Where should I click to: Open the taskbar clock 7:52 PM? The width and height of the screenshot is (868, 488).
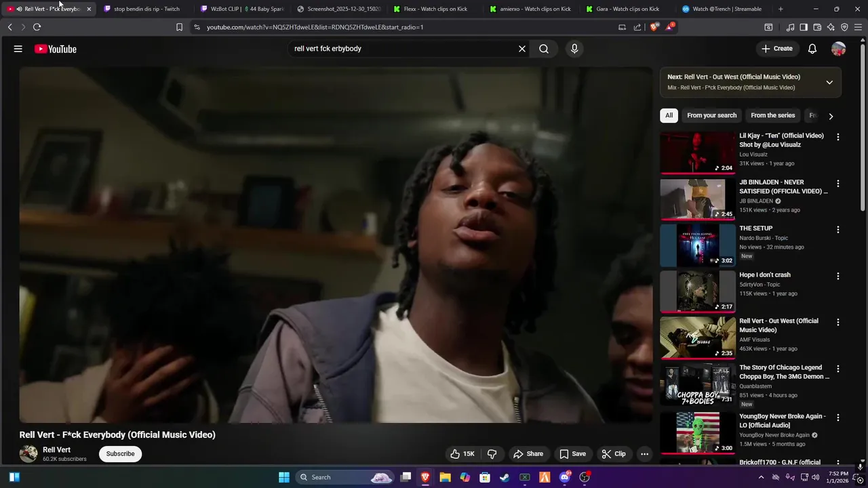838,477
